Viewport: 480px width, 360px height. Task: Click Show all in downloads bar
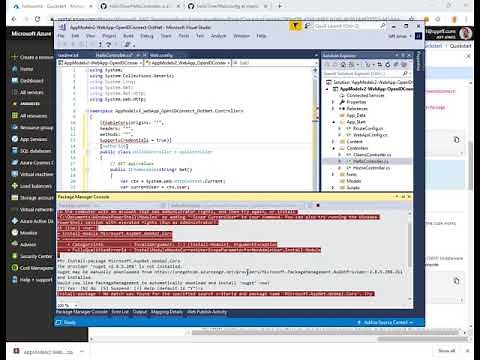pyautogui.click(x=447, y=351)
